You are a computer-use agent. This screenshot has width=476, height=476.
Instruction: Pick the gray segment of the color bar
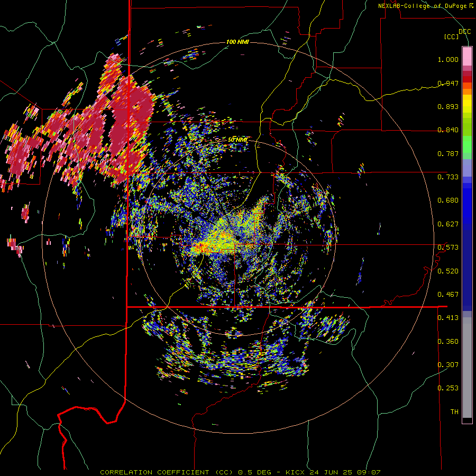pyautogui.click(x=467, y=368)
